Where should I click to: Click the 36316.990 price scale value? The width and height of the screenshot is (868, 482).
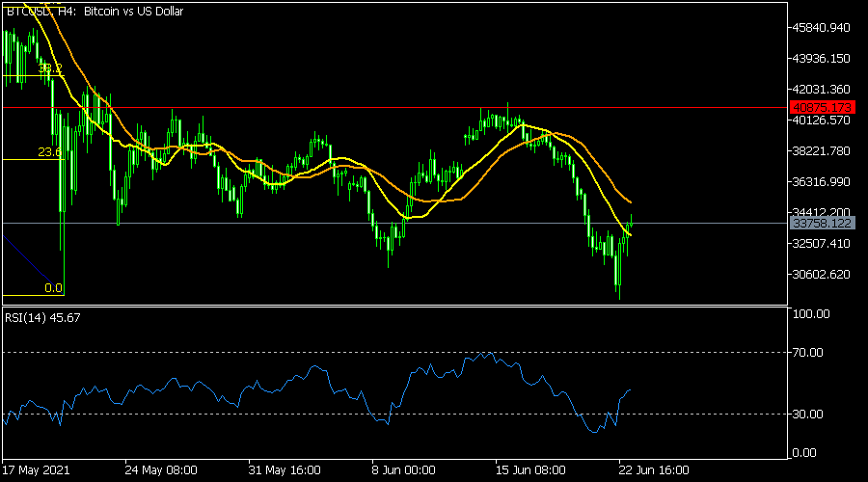tap(821, 182)
